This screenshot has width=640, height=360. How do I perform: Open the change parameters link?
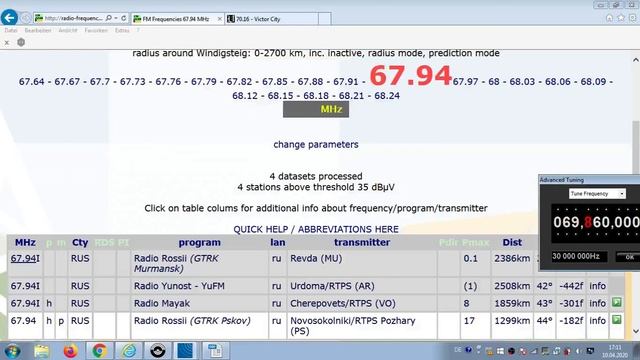click(x=316, y=144)
